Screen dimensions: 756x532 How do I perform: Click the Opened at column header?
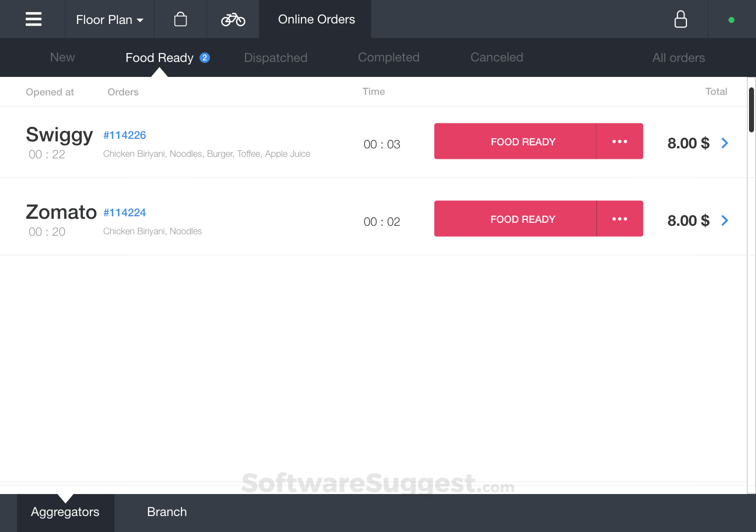tap(49, 92)
